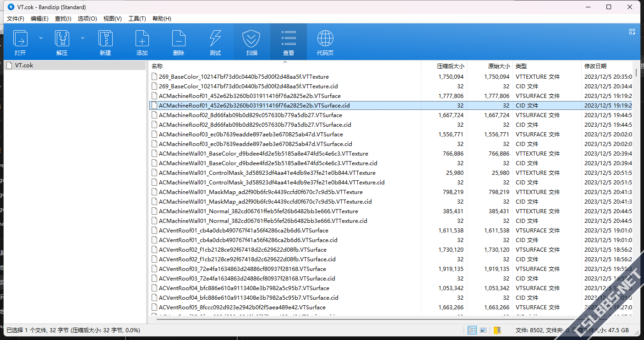
Task: Open the 工具(T) menu
Action: 137,19
